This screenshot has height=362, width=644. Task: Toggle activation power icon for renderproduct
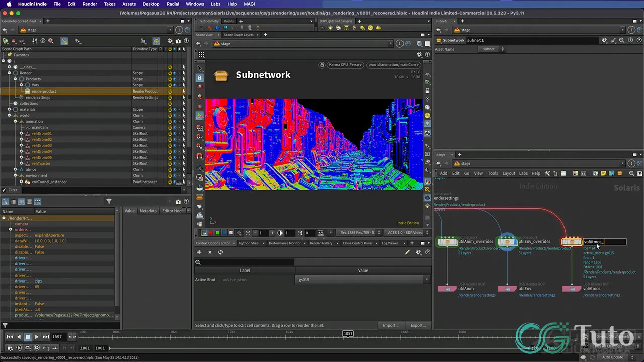170,92
